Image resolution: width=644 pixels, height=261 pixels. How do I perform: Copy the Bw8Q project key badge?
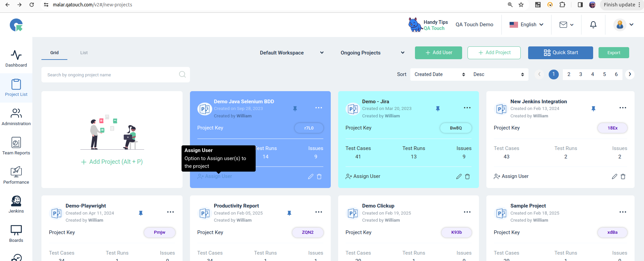point(456,128)
